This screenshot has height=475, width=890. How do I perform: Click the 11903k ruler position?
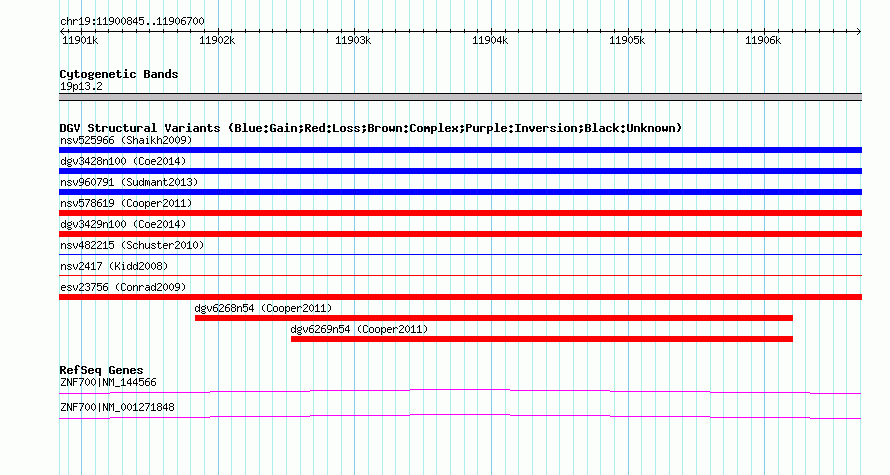coord(353,41)
